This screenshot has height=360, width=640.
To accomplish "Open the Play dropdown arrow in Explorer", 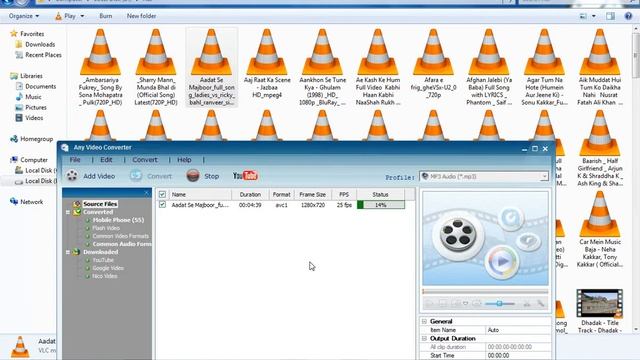I will click(x=82, y=16).
